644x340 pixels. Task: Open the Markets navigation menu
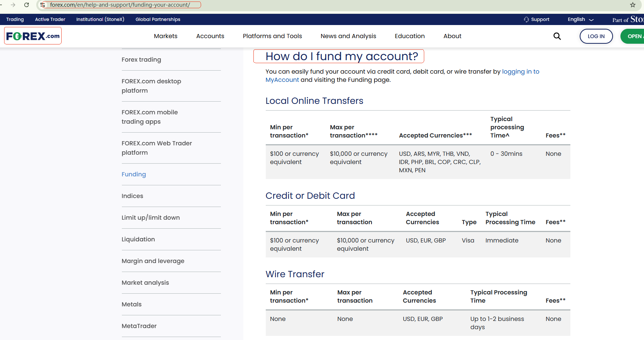pyautogui.click(x=166, y=36)
